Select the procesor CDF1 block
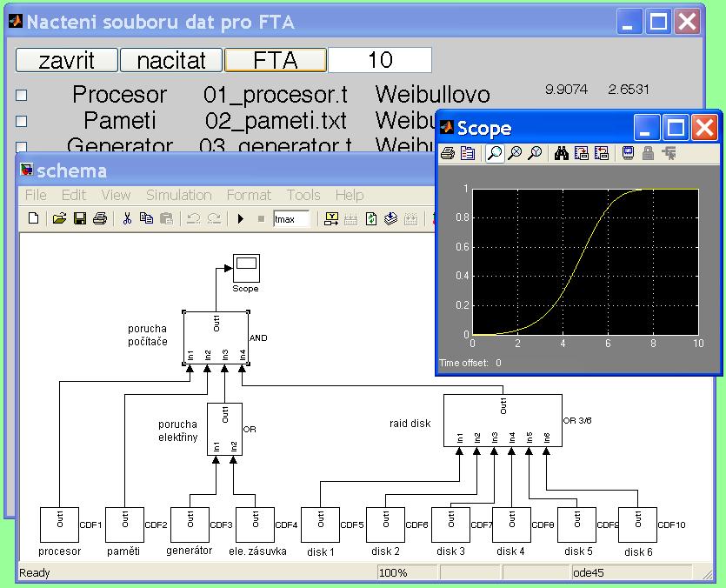This screenshot has width=726, height=588. coord(59,525)
